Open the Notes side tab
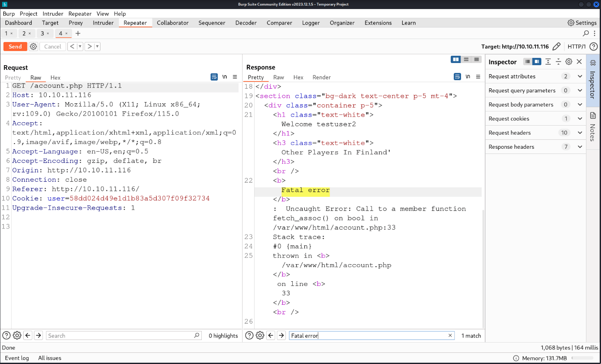 pos(593,128)
